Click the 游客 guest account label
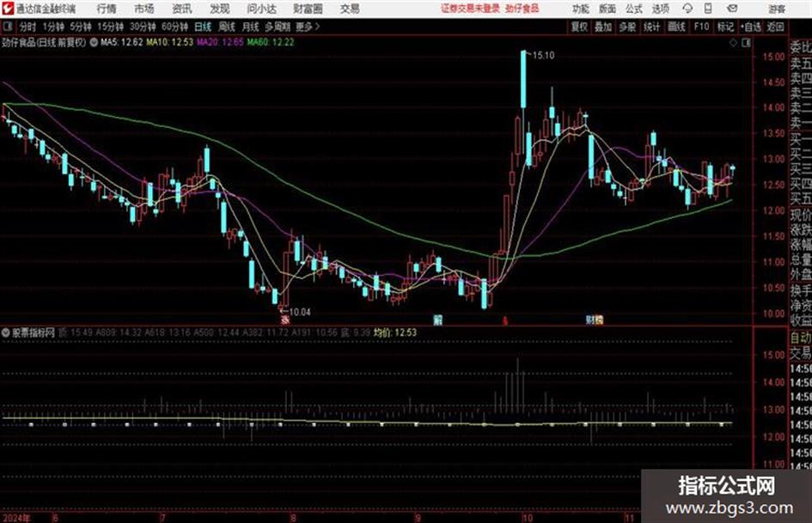The width and height of the screenshot is (812, 523). (777, 9)
